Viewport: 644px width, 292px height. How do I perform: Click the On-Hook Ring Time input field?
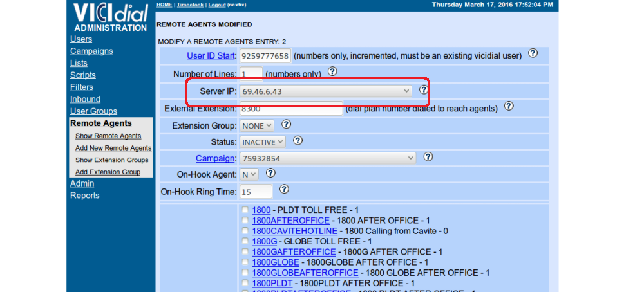pyautogui.click(x=256, y=192)
